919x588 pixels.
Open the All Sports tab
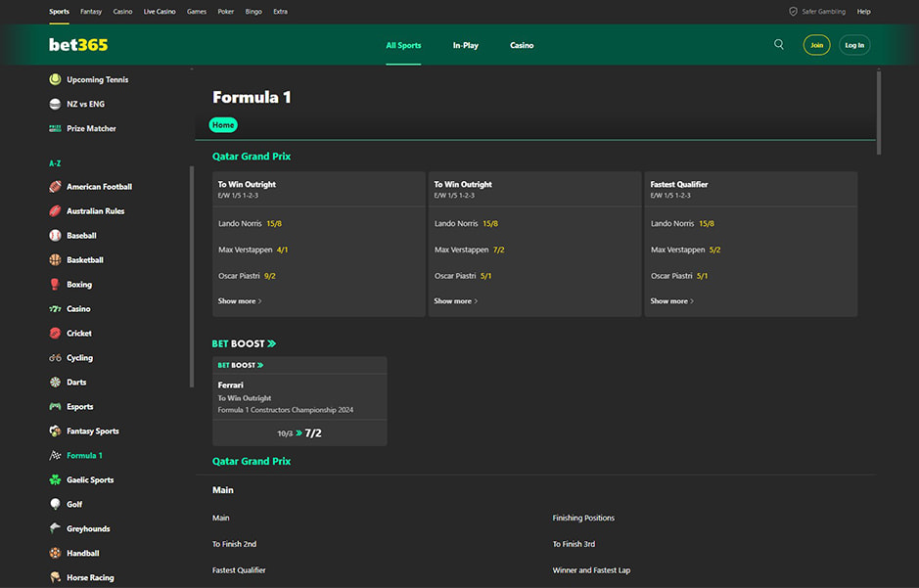click(x=403, y=45)
